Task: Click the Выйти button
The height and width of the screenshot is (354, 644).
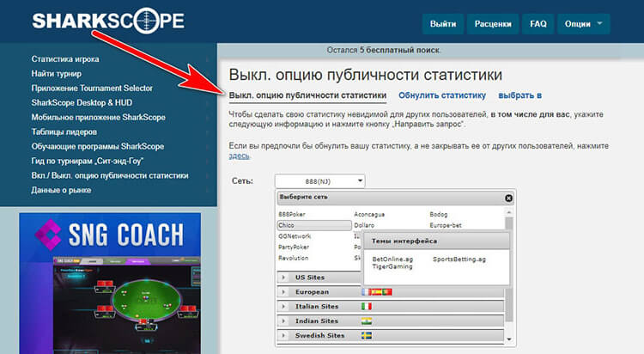Action: point(443,24)
